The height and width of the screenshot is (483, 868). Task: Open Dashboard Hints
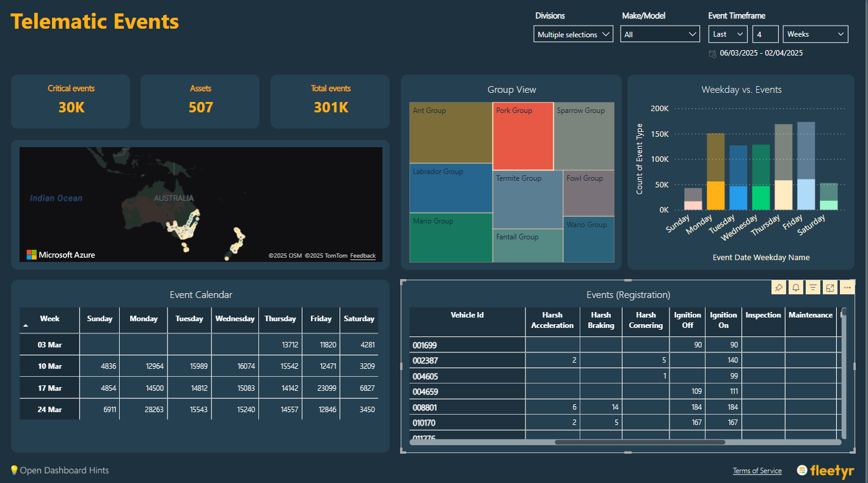59,470
